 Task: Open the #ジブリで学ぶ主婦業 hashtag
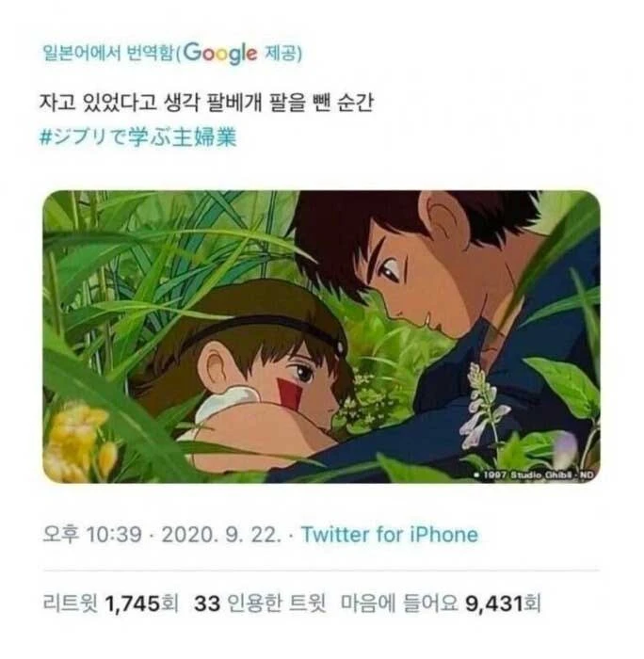click(x=139, y=137)
